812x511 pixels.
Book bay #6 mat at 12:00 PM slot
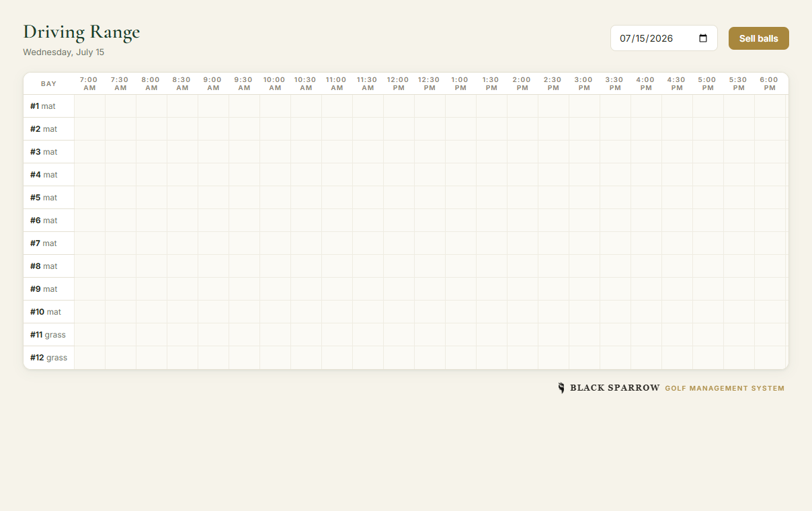[399, 221]
